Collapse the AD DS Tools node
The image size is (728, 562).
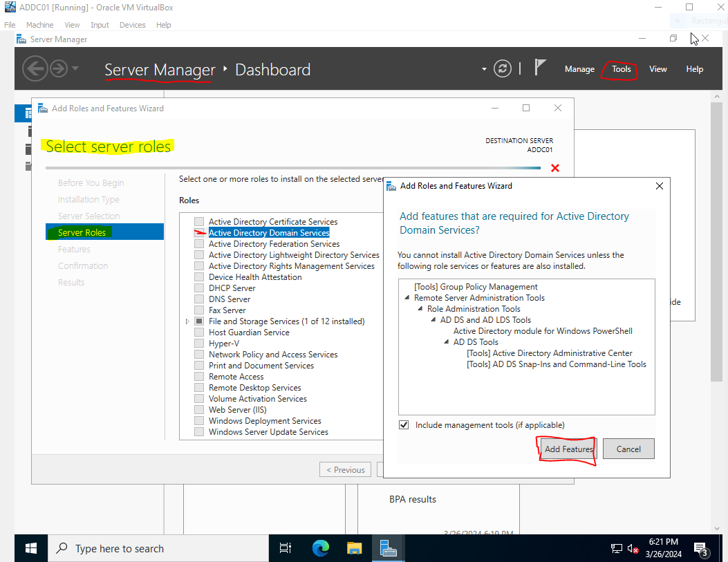446,342
